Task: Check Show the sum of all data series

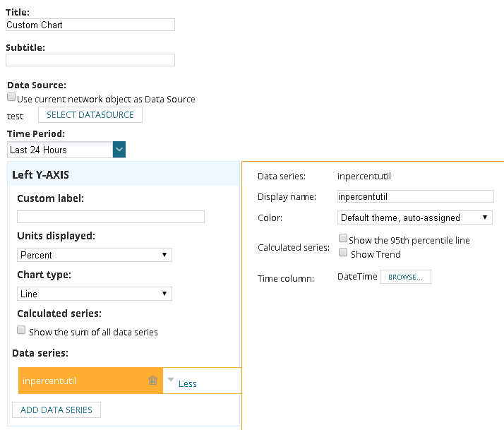Action: click(x=21, y=330)
